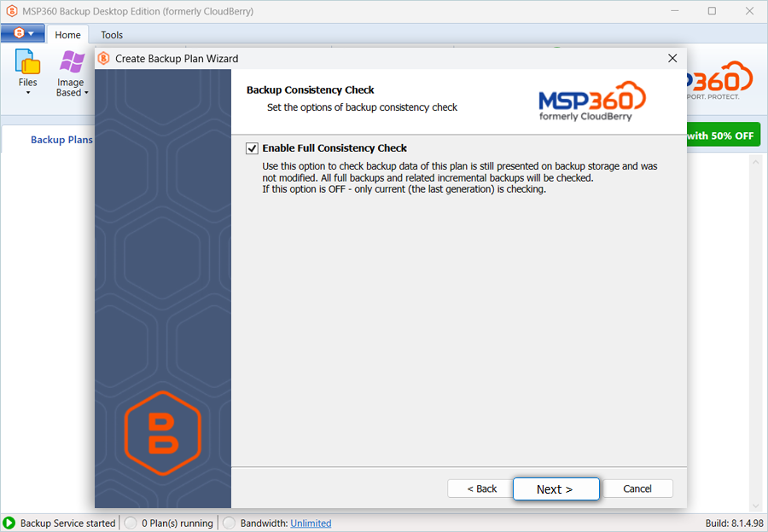Click the Image Based backup icon
Viewport: 768px width, 532px height.
pyautogui.click(x=72, y=63)
